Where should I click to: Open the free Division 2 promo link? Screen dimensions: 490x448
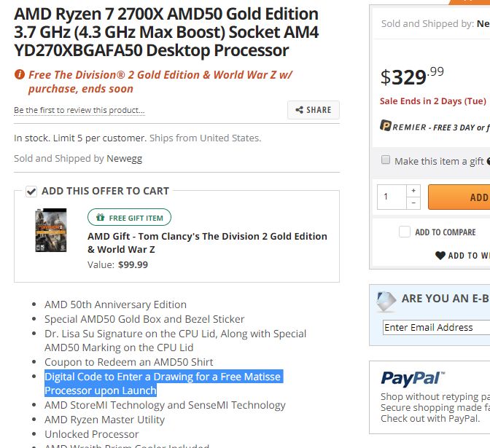click(x=160, y=82)
